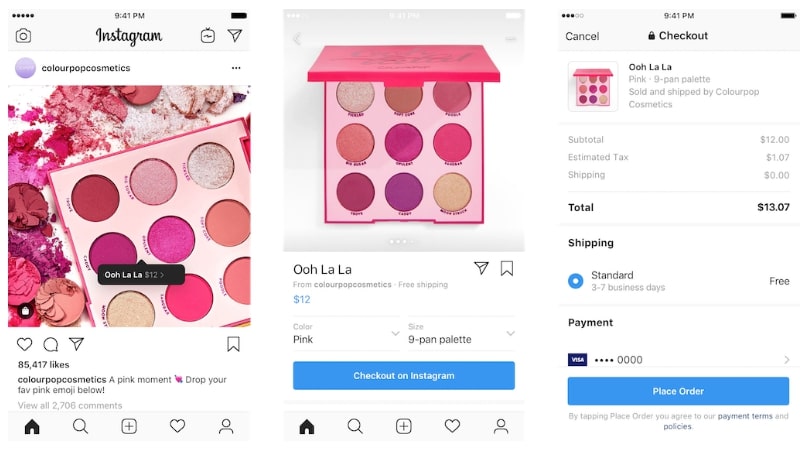
Task: Go to profile tab in middle phone
Action: [x=501, y=426]
